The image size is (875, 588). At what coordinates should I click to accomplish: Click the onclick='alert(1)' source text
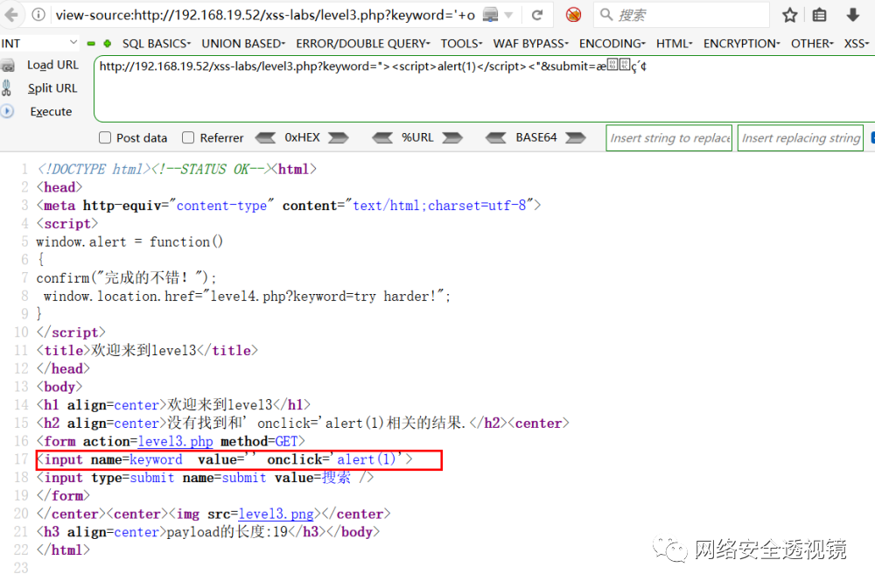pos(335,459)
